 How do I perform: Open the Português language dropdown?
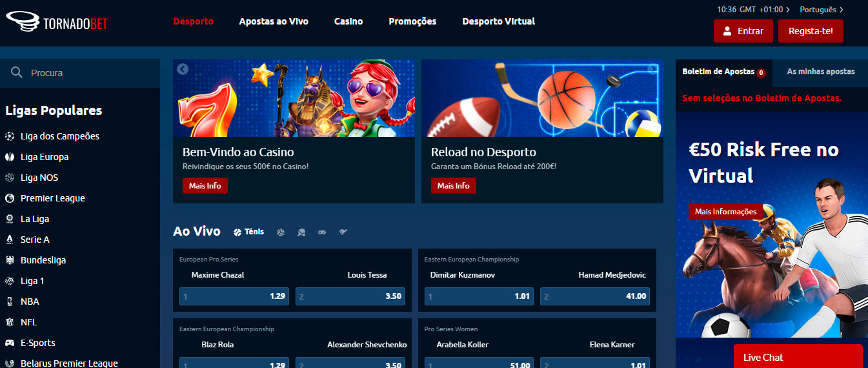tap(821, 10)
